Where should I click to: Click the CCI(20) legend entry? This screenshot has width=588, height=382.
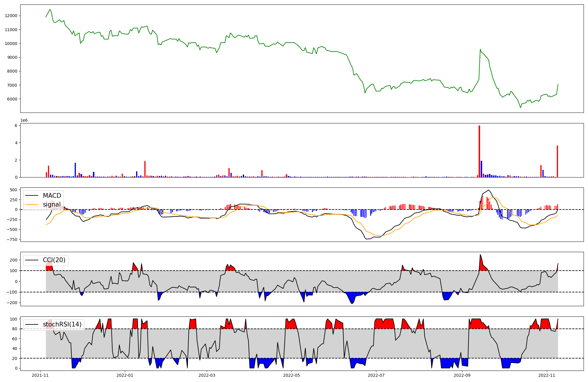click(x=54, y=260)
